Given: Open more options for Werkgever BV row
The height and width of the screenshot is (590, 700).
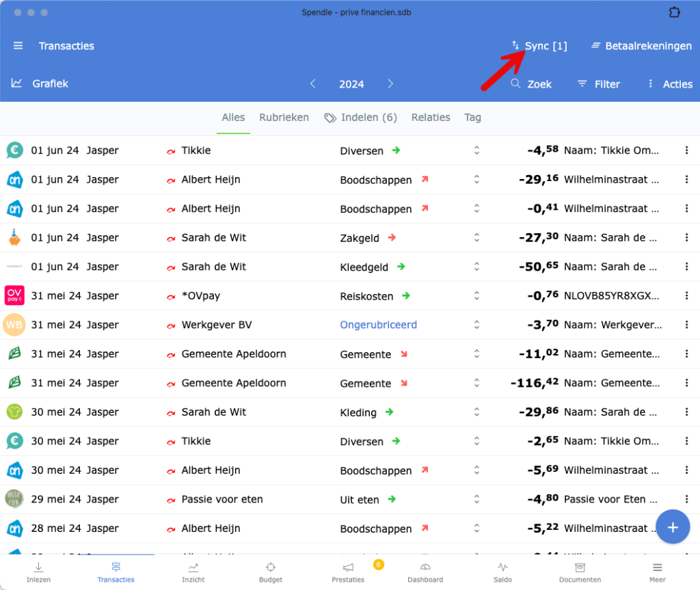Looking at the screenshot, I should [686, 325].
